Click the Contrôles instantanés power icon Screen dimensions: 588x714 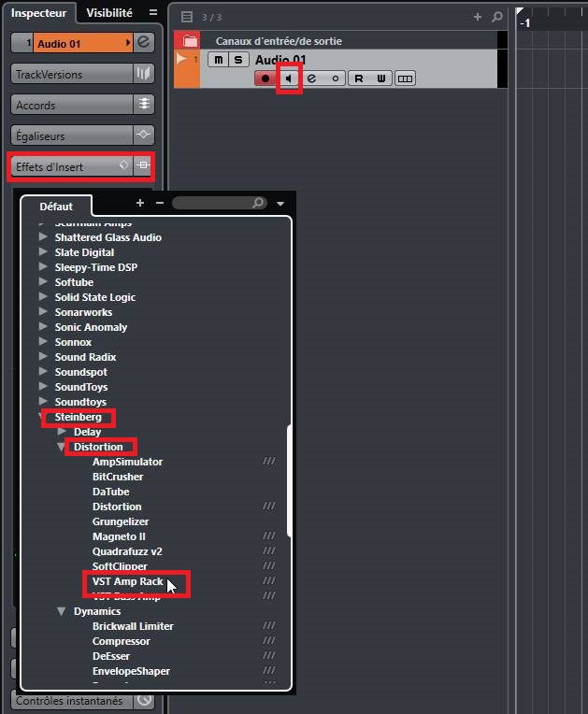click(144, 699)
